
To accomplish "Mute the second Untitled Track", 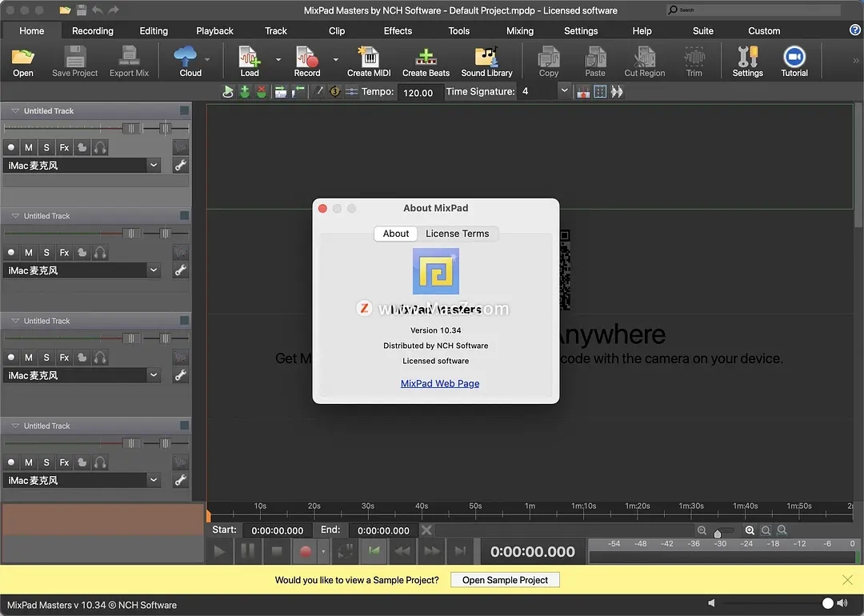I will coord(29,252).
